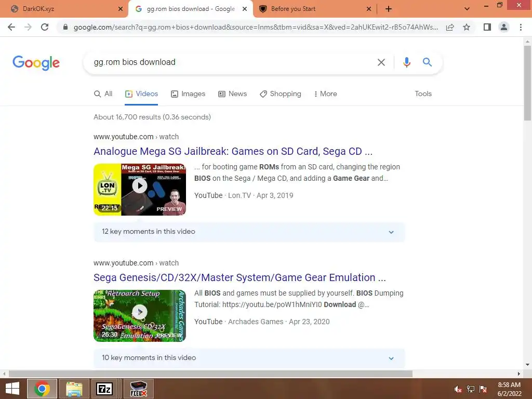Open Analogue Mega SG Jailbreak video link
The width and height of the screenshot is (532, 399).
[233, 151]
